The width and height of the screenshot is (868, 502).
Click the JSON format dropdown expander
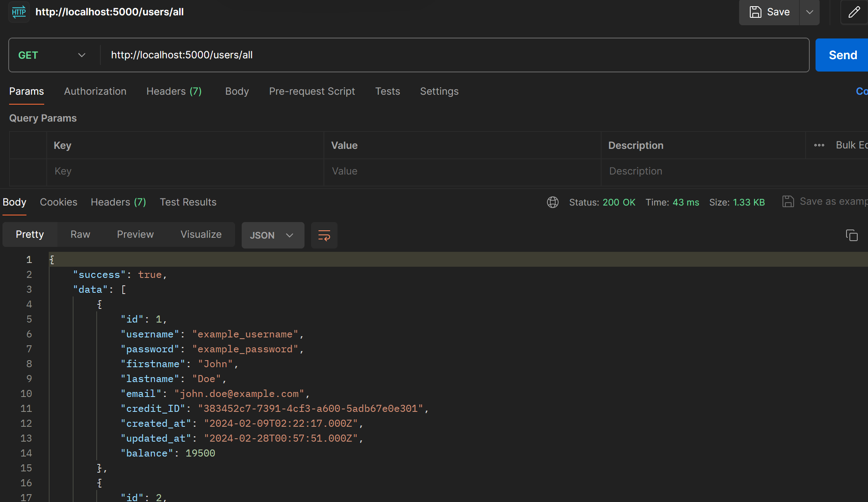(290, 235)
